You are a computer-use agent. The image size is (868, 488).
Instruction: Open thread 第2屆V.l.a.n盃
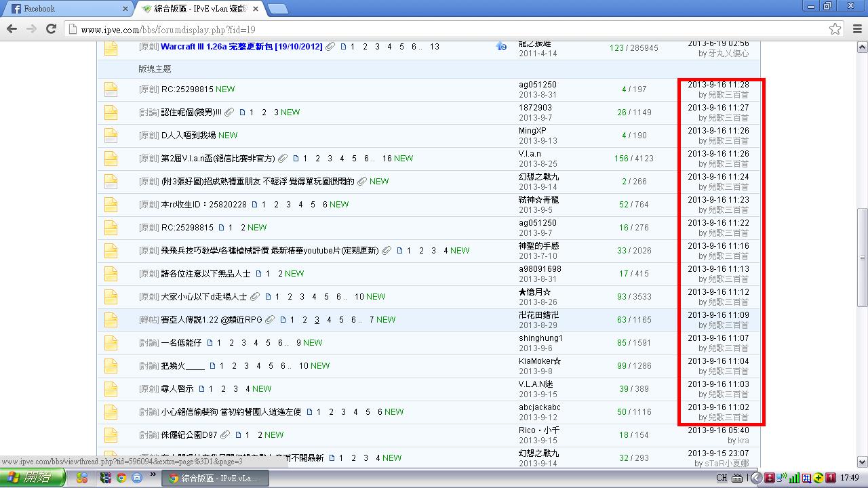coord(218,159)
